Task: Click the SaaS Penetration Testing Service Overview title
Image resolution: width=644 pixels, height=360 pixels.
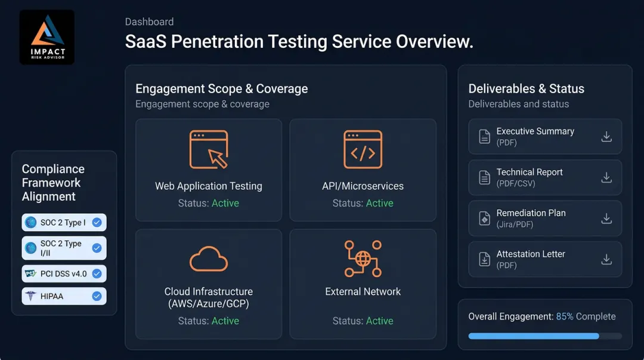Action: [x=299, y=42]
